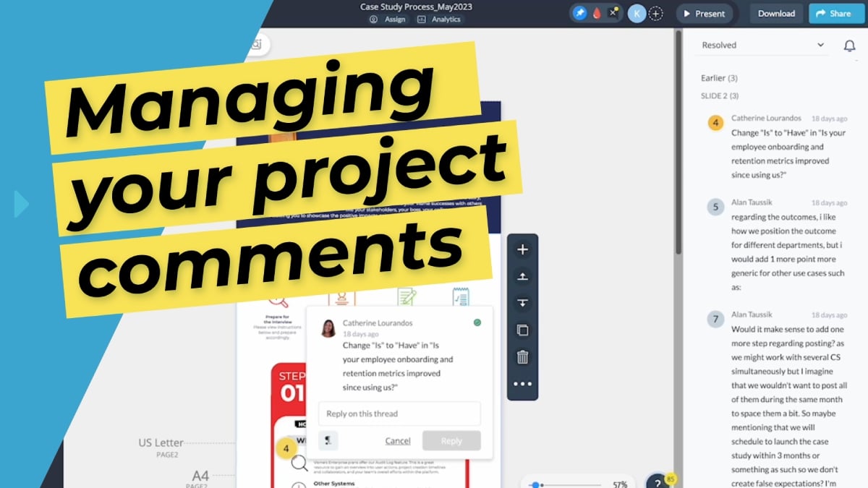Click the blue pin comment tool icon

(579, 13)
